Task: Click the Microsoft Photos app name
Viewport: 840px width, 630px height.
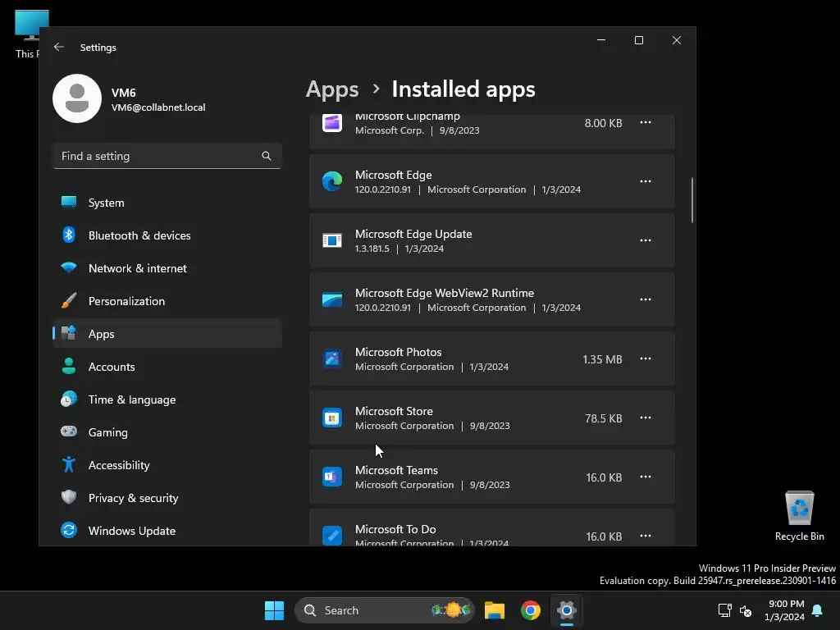Action: coord(399,352)
